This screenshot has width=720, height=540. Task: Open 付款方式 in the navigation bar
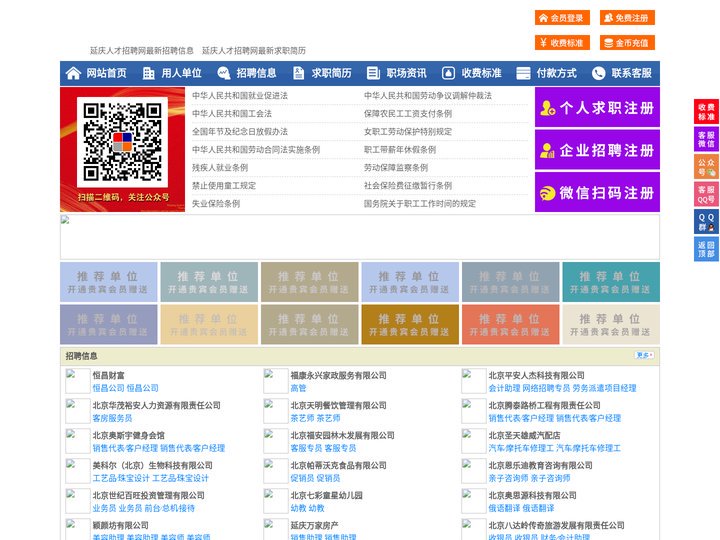click(557, 73)
